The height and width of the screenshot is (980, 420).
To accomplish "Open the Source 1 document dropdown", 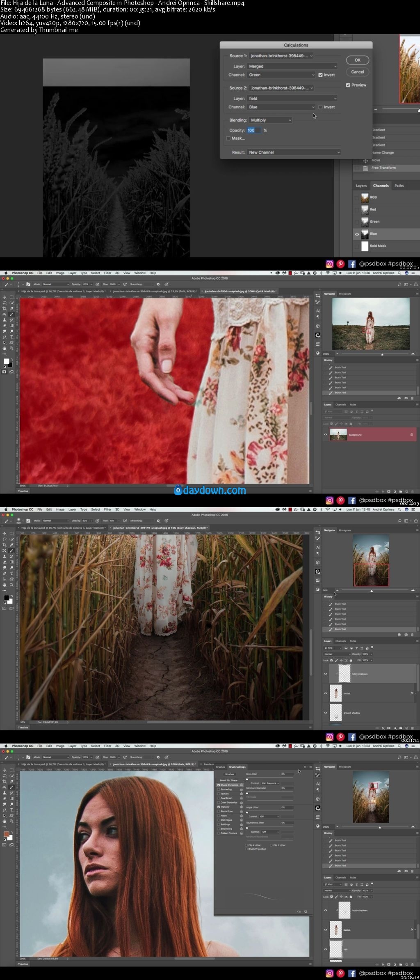I will pyautogui.click(x=281, y=55).
